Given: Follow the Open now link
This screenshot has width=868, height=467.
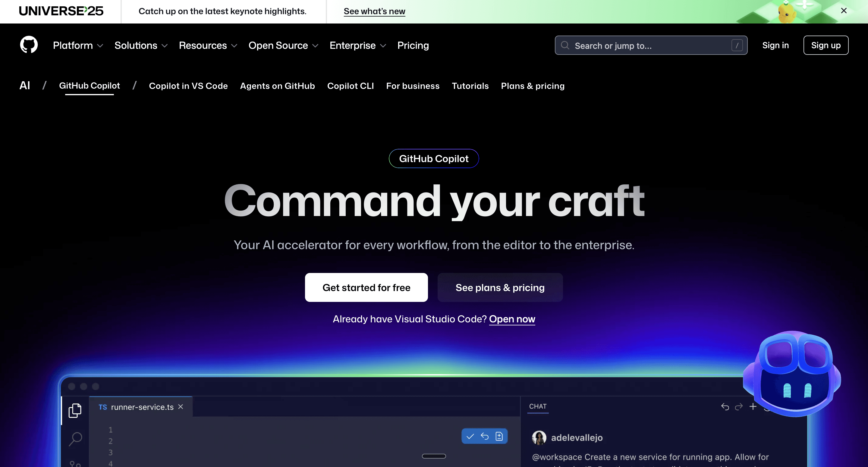Looking at the screenshot, I should point(512,319).
